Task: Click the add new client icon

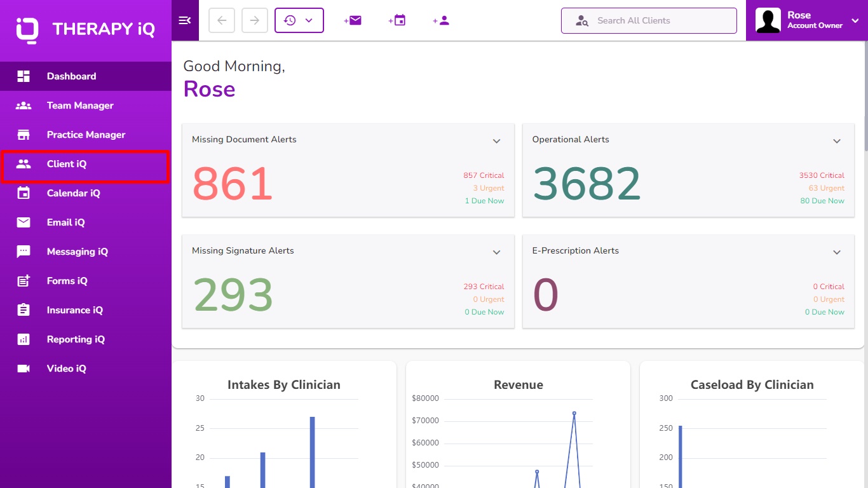Action: [x=441, y=20]
